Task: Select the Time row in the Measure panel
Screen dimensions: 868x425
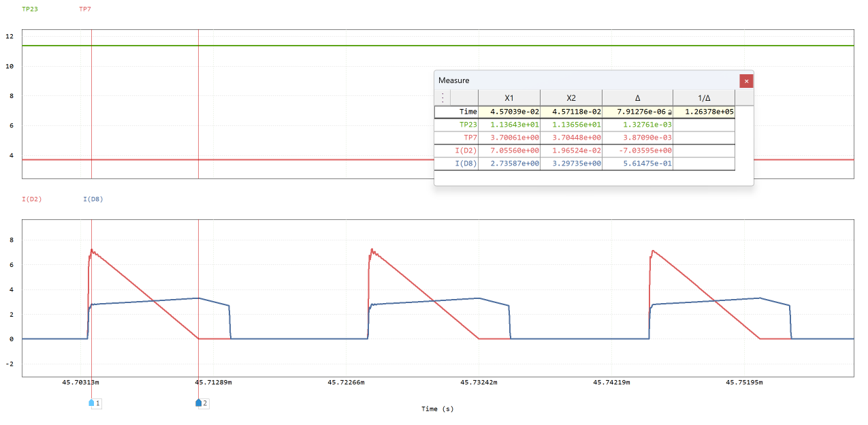Action: (x=468, y=111)
